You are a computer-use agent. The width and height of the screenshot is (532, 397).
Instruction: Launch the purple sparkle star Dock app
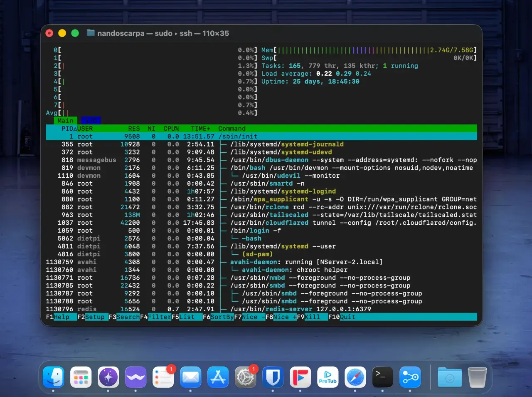pos(108,377)
